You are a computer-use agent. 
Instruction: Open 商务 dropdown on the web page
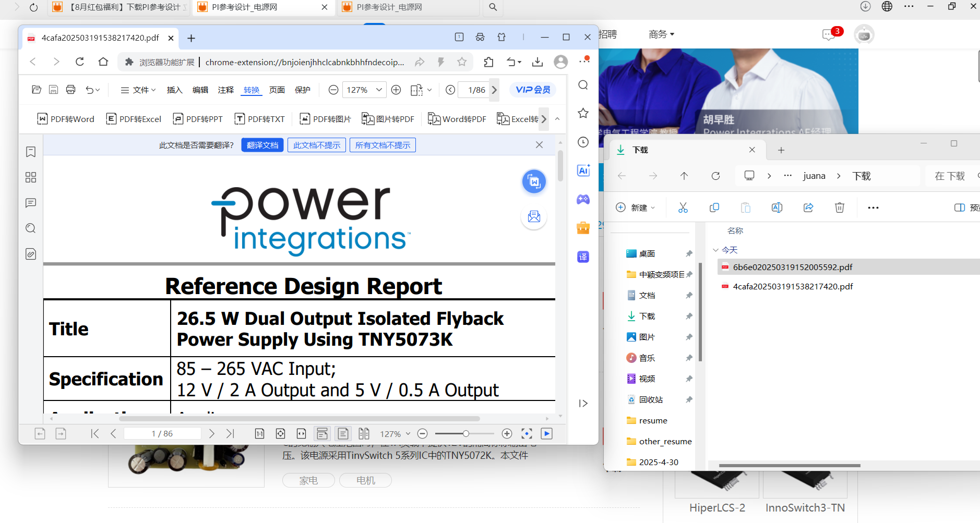pos(662,34)
